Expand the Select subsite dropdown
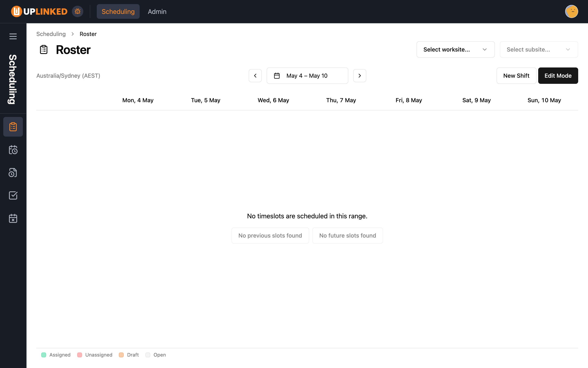 tap(539, 49)
